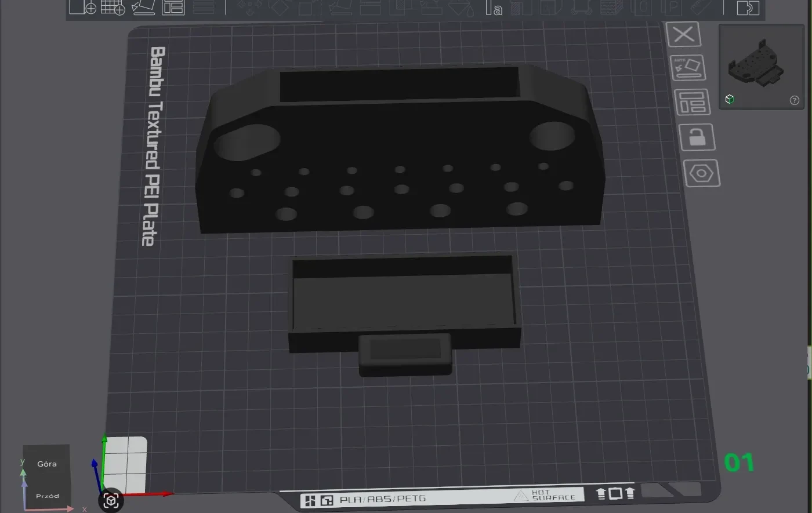812x513 pixels.
Task: Click the help question mark icon
Action: 795,100
